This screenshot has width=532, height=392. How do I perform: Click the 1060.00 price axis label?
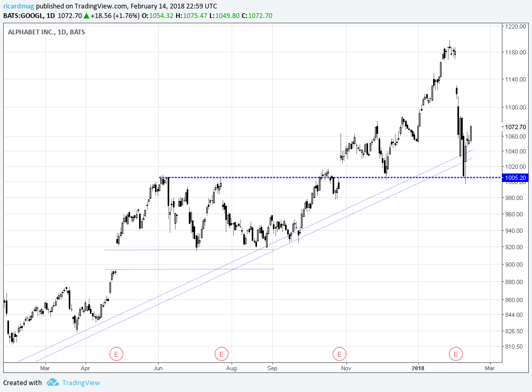tap(516, 136)
